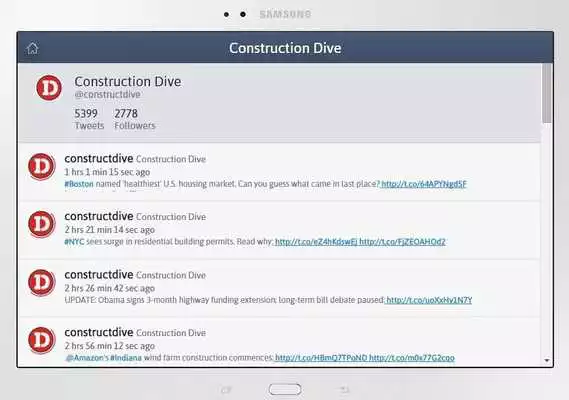Select the 2778 Followers count
Image resolution: width=569 pixels, height=400 pixels.
pos(135,119)
